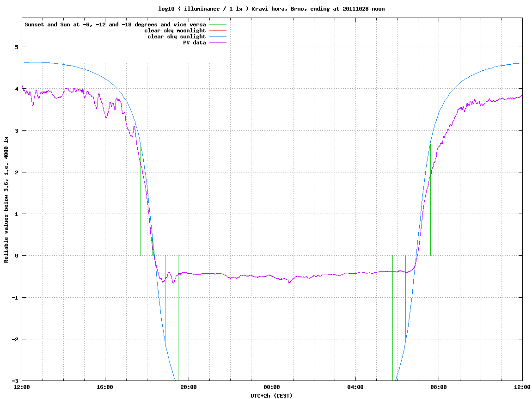Click the purple PV data legend line sample
The width and height of the screenshot is (532, 399).
tap(218, 43)
